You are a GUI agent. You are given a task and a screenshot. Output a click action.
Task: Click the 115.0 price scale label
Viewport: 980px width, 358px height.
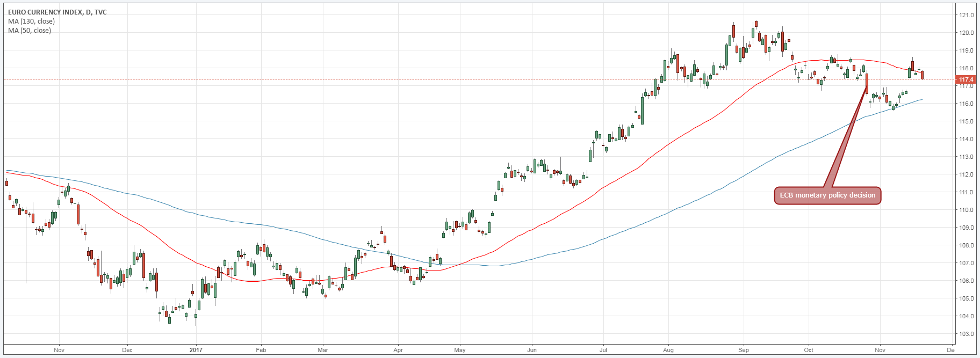967,121
